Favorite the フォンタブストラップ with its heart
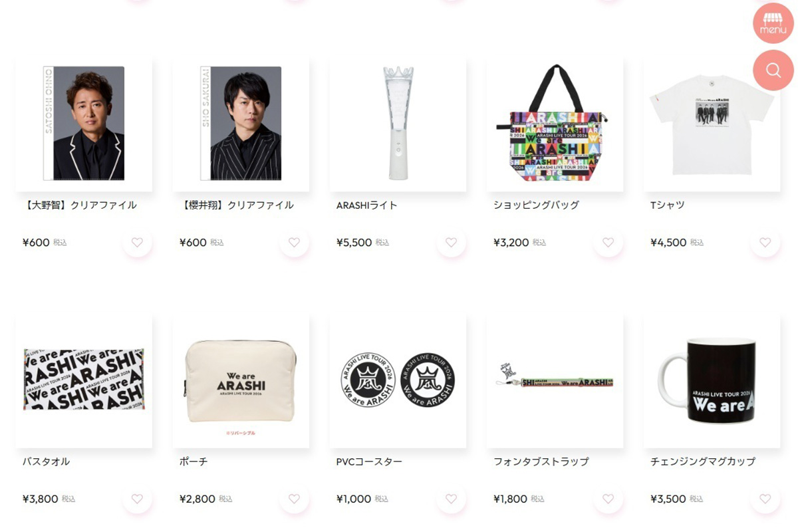This screenshot has width=798, height=532. click(608, 499)
